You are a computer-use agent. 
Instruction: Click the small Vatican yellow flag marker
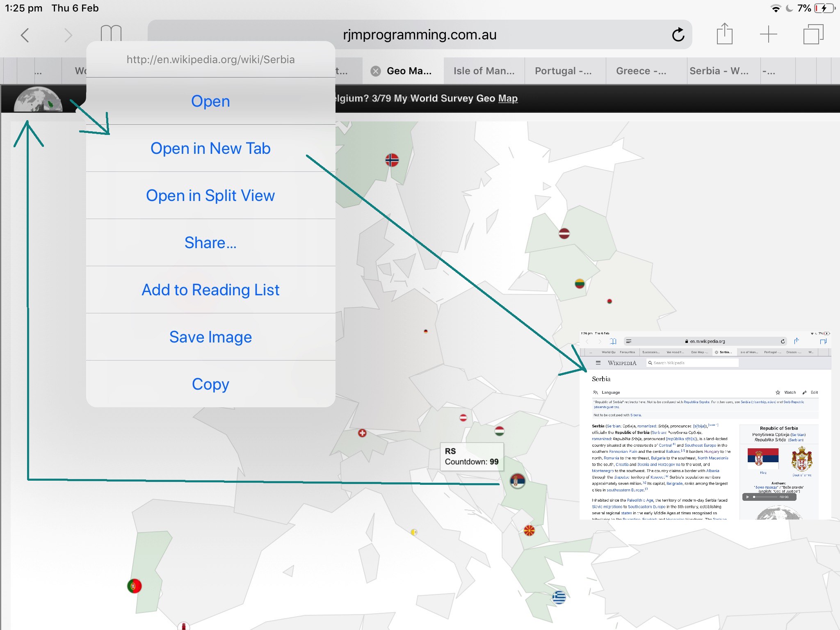[414, 532]
